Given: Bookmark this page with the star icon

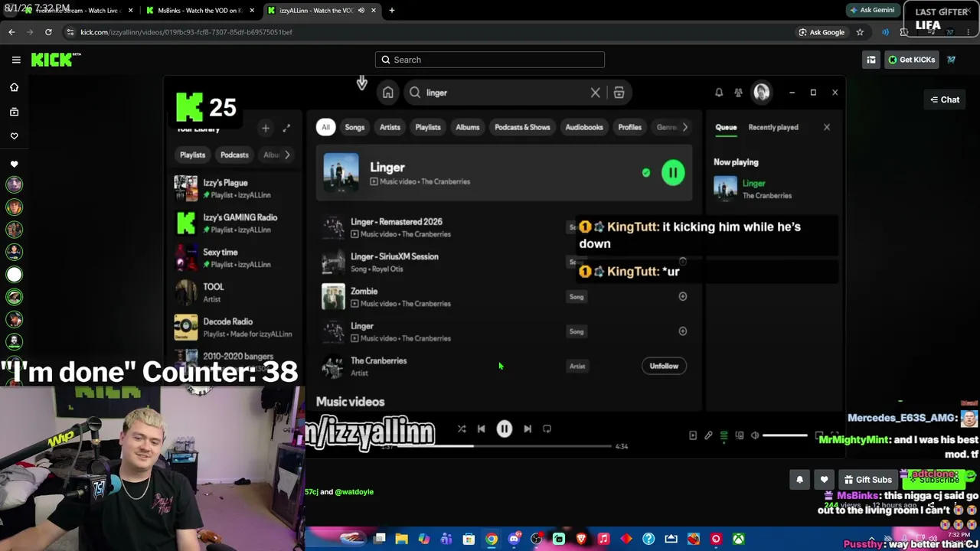Looking at the screenshot, I should tap(860, 32).
